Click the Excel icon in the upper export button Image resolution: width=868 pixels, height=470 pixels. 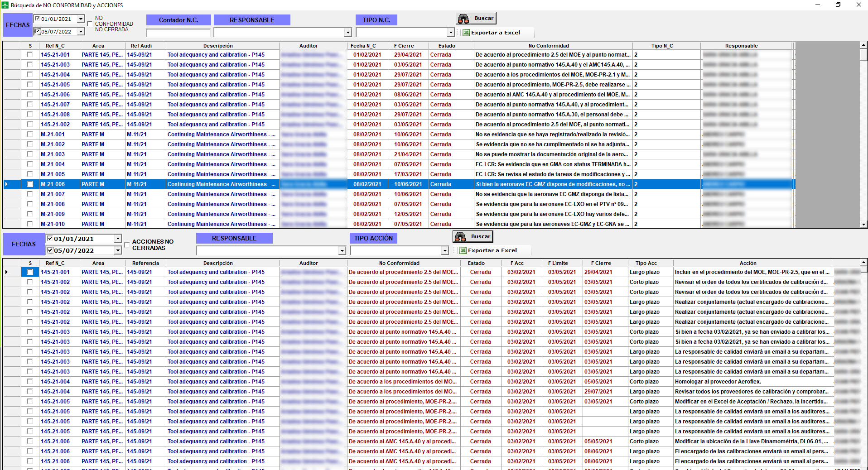point(466,33)
